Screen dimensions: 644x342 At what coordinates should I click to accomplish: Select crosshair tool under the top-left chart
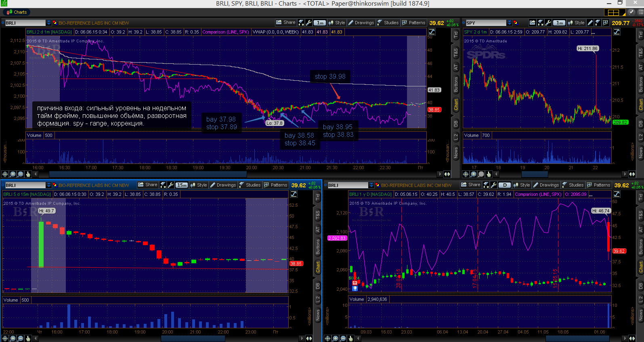(5, 174)
